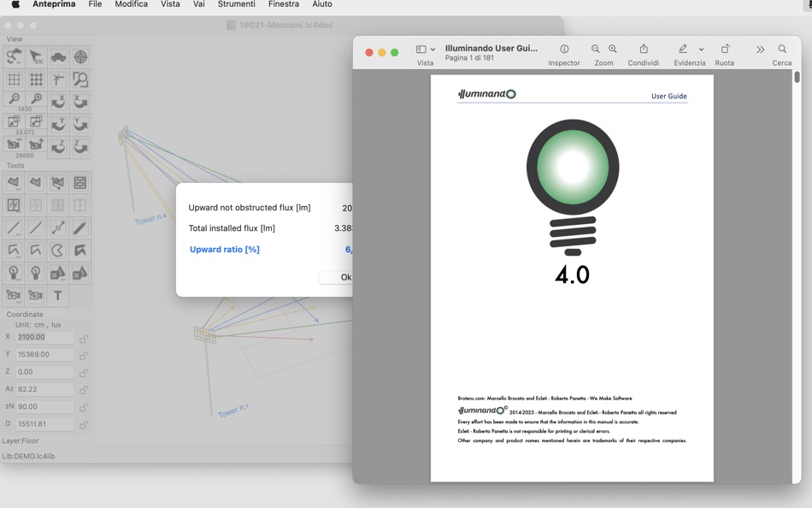Image resolution: width=812 pixels, height=508 pixels.
Task: Click the Y coordinate field 15369.00
Action: [x=44, y=355]
